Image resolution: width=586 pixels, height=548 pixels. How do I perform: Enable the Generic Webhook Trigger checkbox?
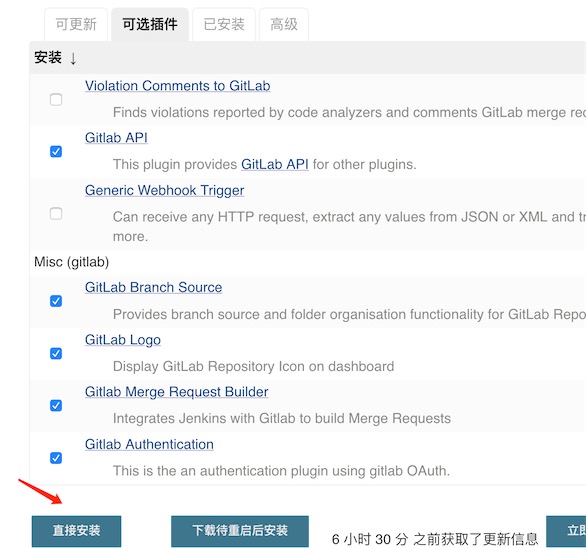pos(56,214)
